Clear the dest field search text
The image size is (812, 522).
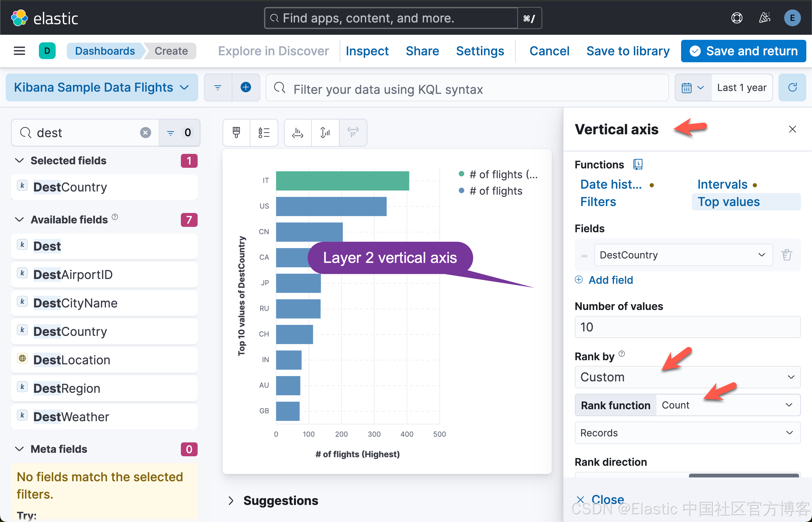coord(145,132)
